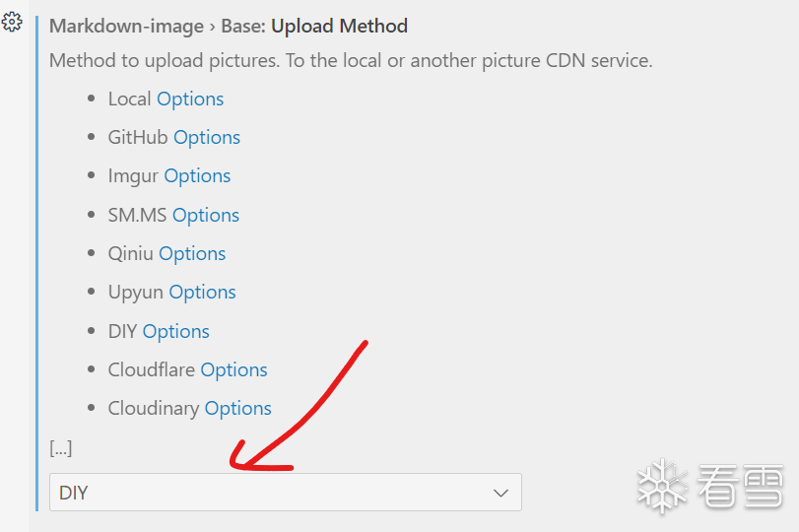799x532 pixels.
Task: Expand the truncated [...] description text
Action: (x=60, y=448)
